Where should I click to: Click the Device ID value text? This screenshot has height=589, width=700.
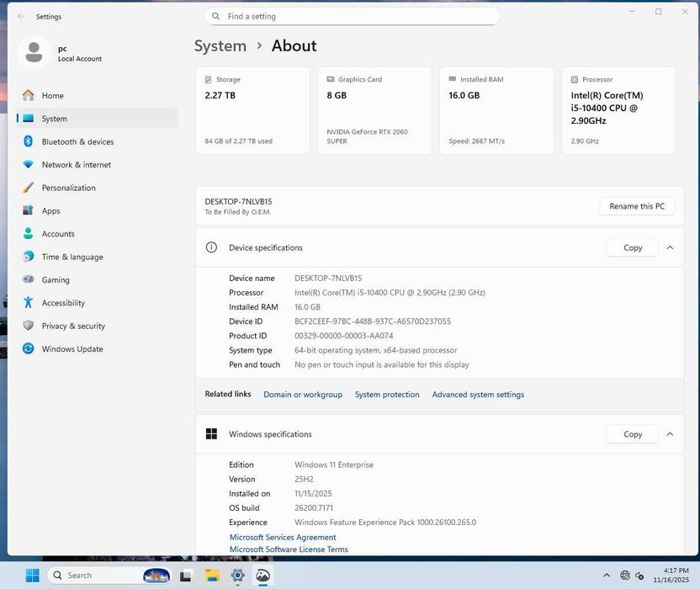(x=373, y=321)
